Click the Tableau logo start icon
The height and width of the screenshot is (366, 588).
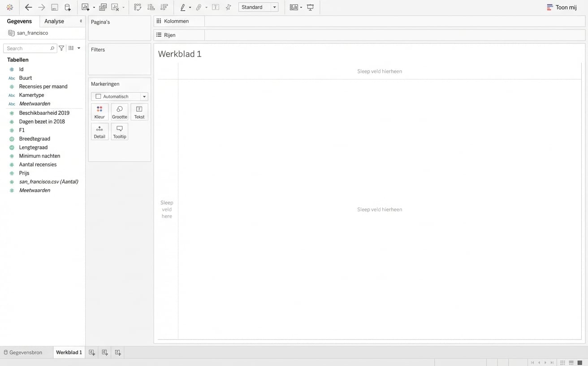point(9,7)
